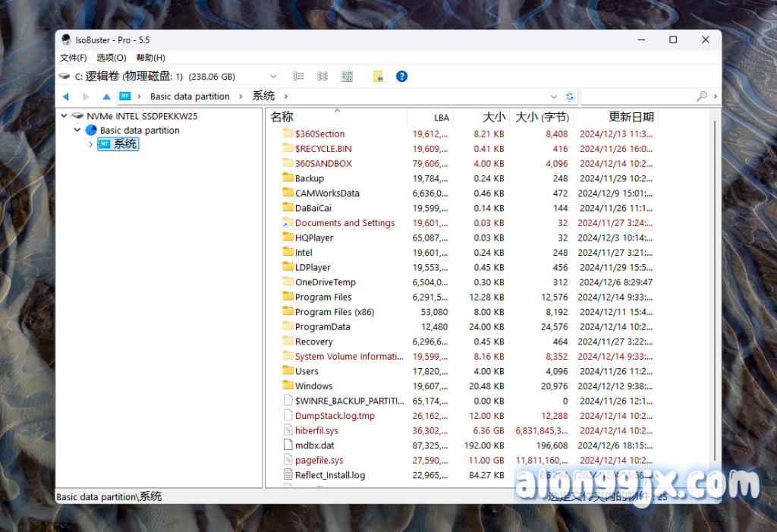Open the 选项(O) menu
Viewport: 777px width, 532px height.
(x=111, y=58)
